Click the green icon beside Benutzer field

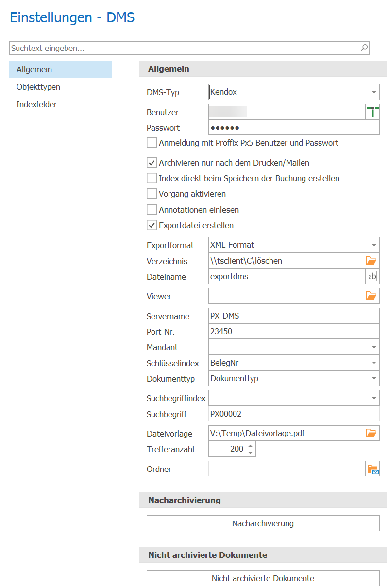pos(372,112)
